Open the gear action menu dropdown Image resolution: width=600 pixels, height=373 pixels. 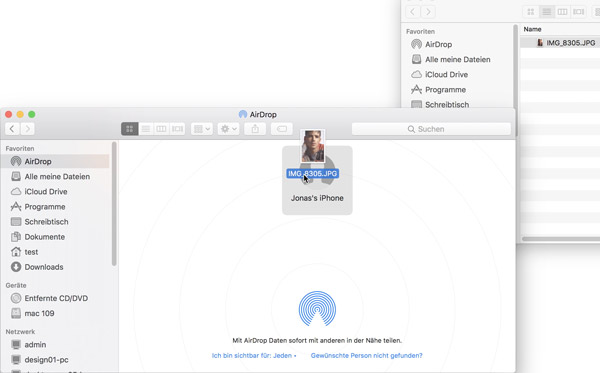(x=228, y=129)
